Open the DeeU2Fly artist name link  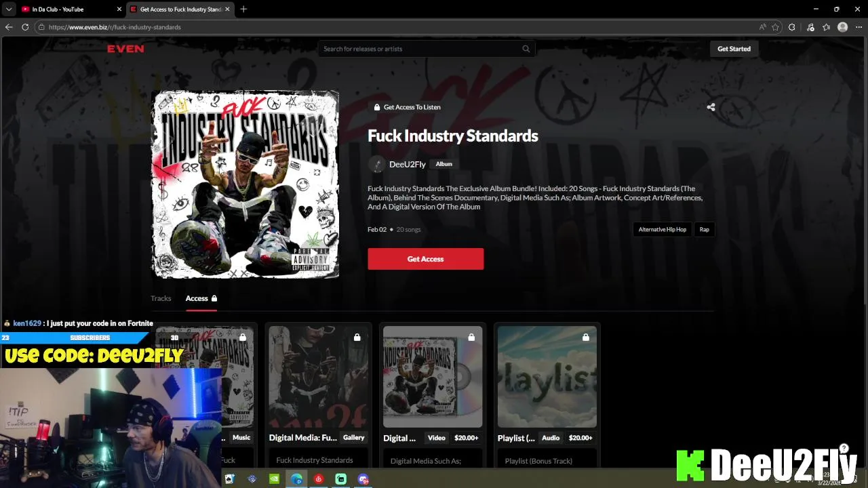pyautogui.click(x=408, y=164)
